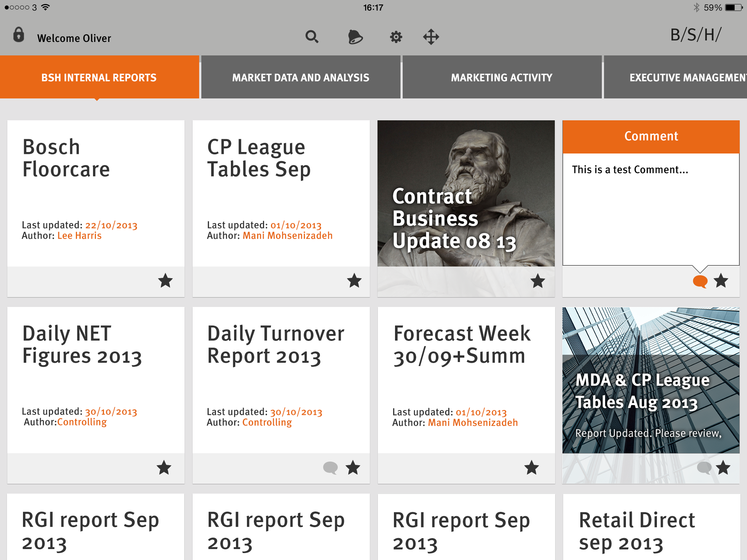Toggle star on Contract Business Update card
Viewport: 747px width, 560px height.
pos(538,281)
